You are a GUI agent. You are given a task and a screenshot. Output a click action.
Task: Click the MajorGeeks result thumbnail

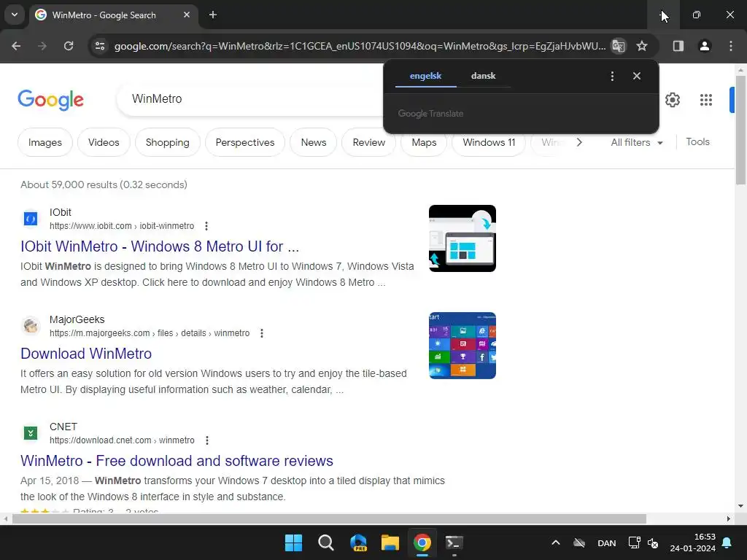tap(462, 346)
